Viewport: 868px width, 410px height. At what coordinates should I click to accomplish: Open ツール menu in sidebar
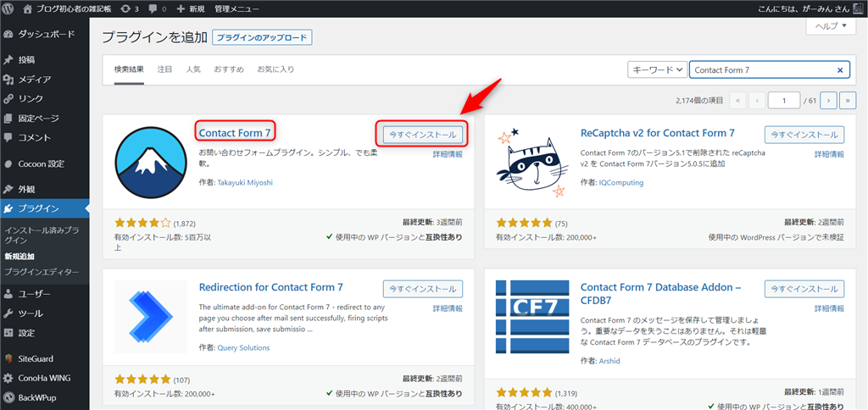(44, 313)
